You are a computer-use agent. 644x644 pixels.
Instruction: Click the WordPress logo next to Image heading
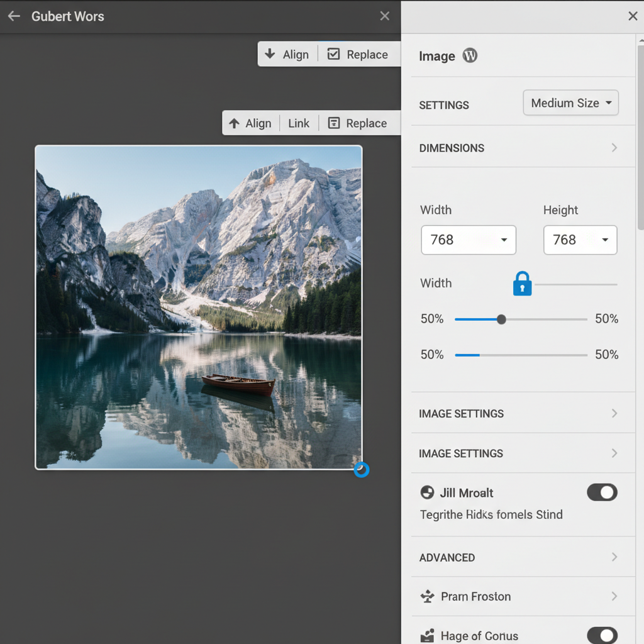(x=469, y=55)
